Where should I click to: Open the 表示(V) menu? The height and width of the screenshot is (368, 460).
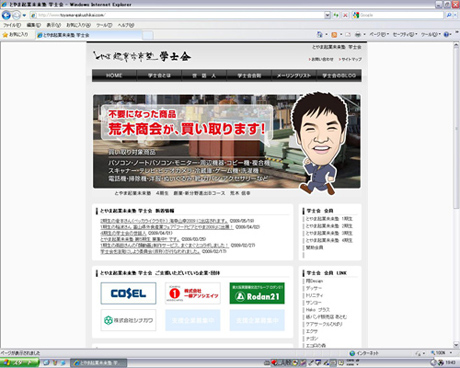point(53,25)
